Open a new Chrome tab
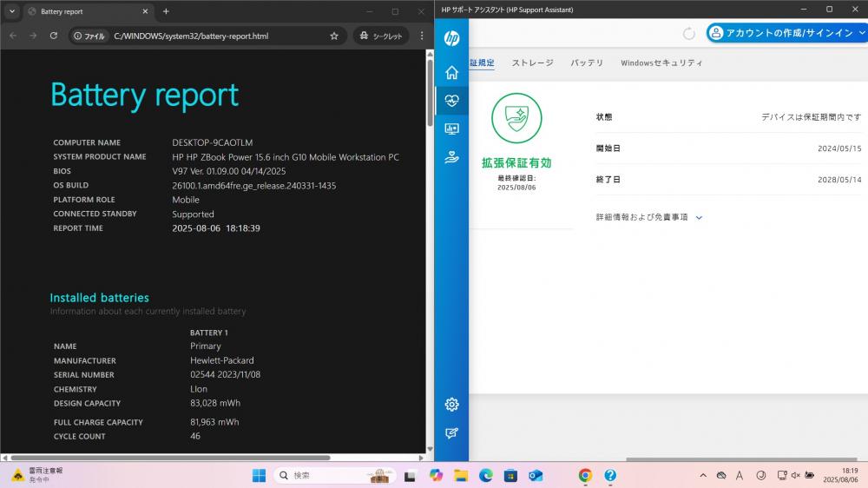Image resolution: width=868 pixels, height=488 pixels. (166, 11)
